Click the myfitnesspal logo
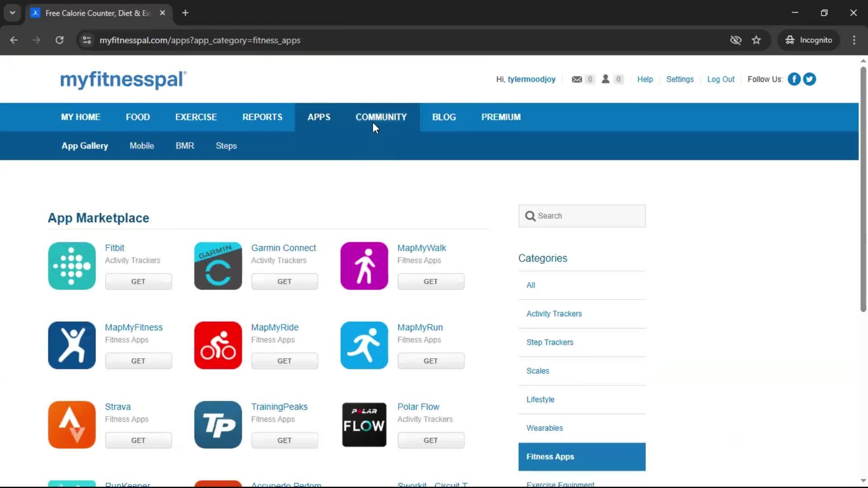Image resolution: width=868 pixels, height=488 pixels. [123, 80]
